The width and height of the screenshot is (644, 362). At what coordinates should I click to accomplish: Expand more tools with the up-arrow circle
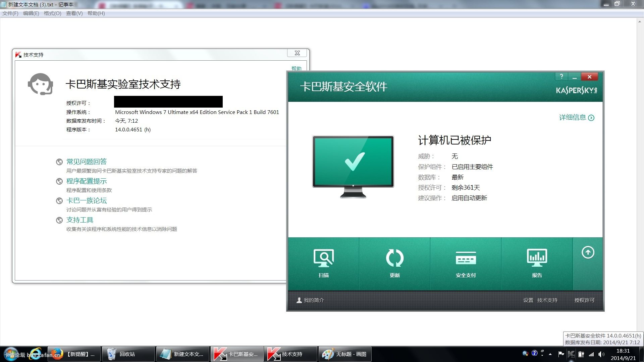click(x=588, y=252)
